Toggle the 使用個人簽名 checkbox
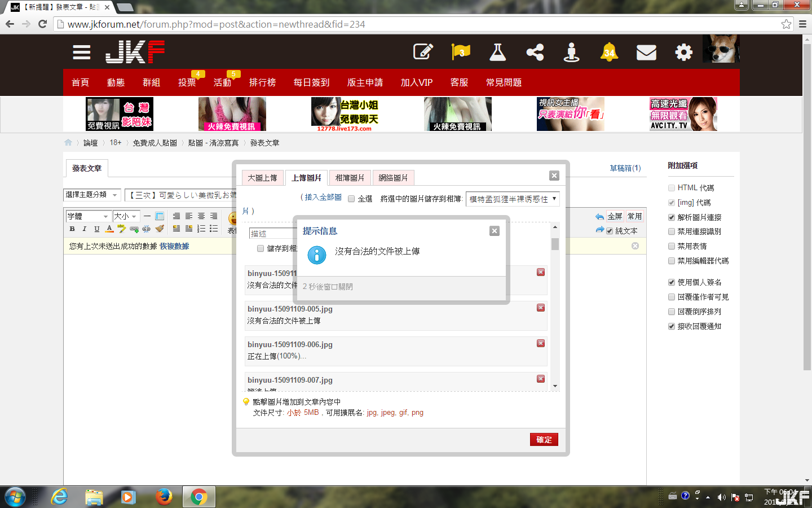 click(x=672, y=282)
